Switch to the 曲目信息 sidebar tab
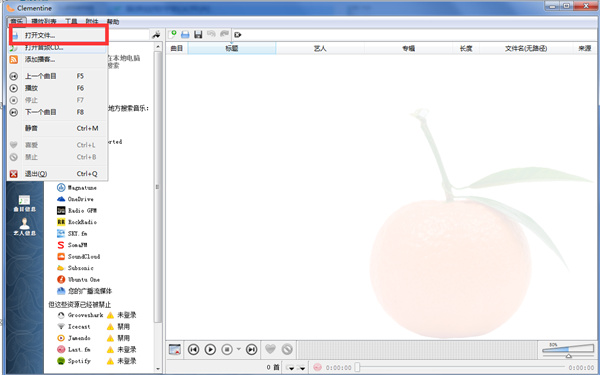Image resolution: width=600 pixels, height=375 pixels. pos(24,203)
